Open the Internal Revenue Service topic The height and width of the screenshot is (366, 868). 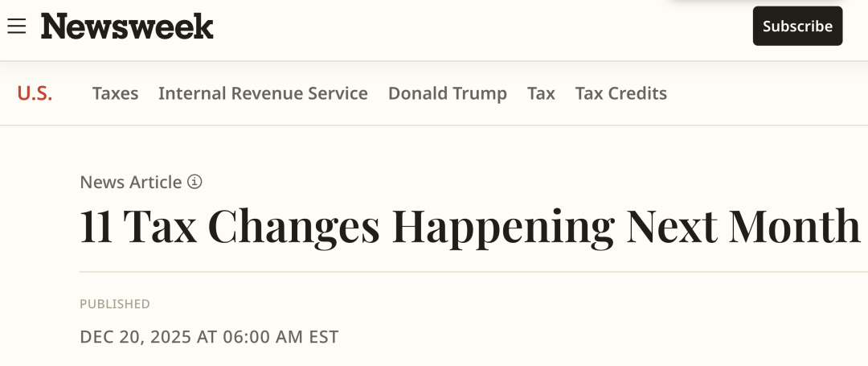click(263, 93)
